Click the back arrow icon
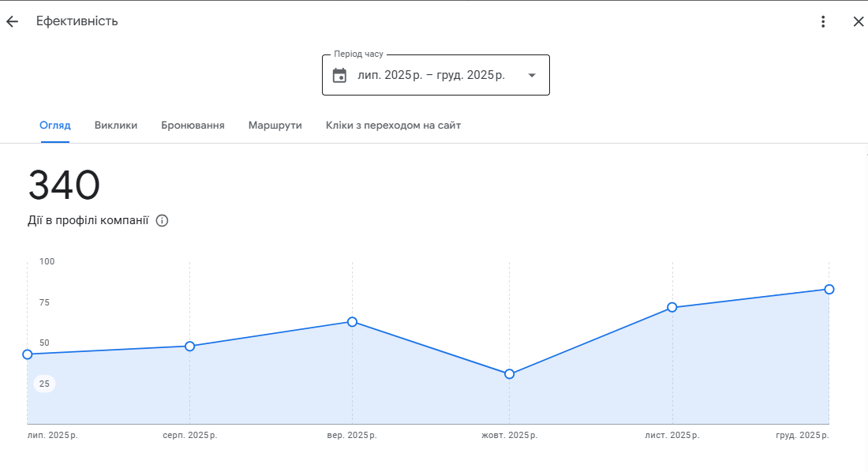Screen dimensions: 868x472 12,21
